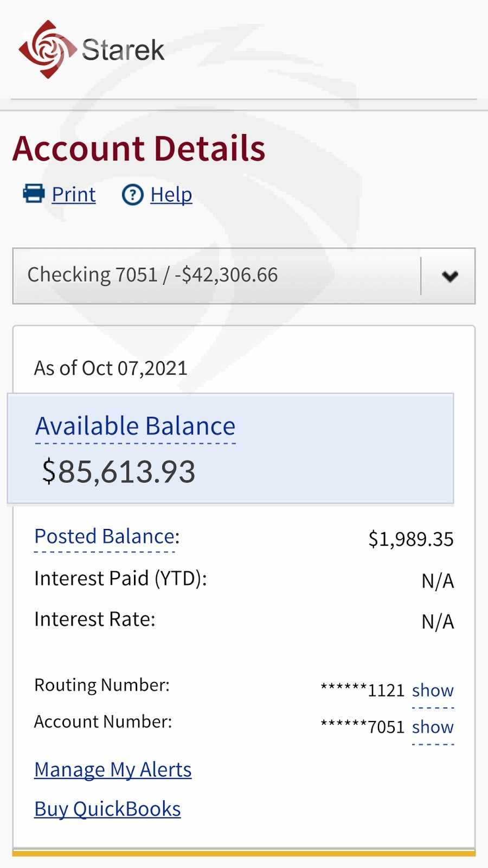Open Manage My Alerts

113,770
